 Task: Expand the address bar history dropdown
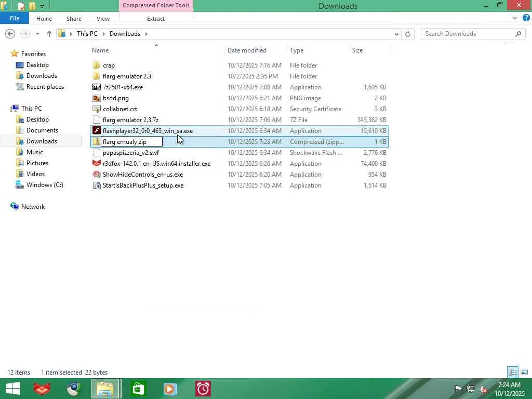coord(396,34)
